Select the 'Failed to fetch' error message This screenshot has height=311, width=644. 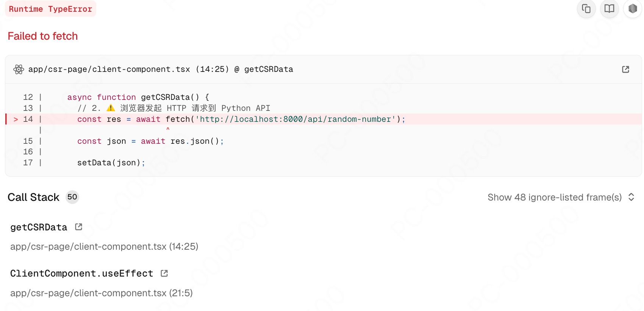43,36
